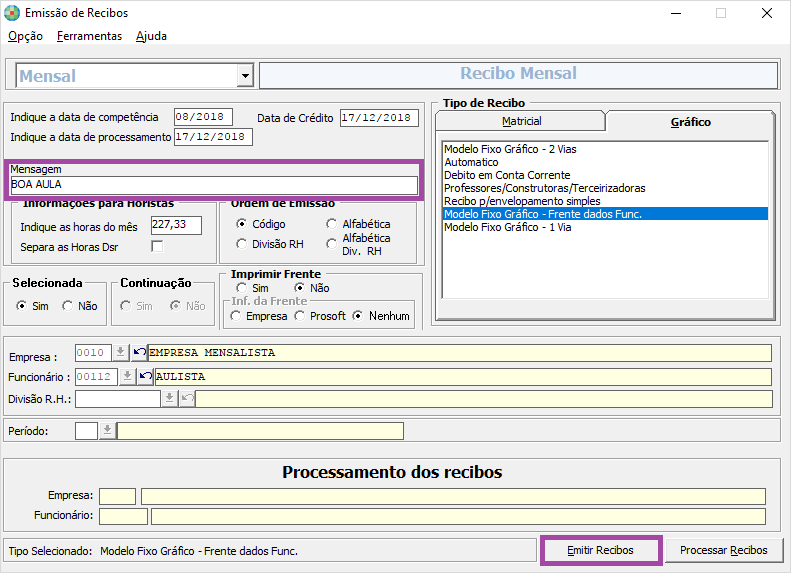Viewport: 791px width, 573px height.
Task: Select Modelo Fixo Gráfico - 1 Via
Action: (x=605, y=227)
